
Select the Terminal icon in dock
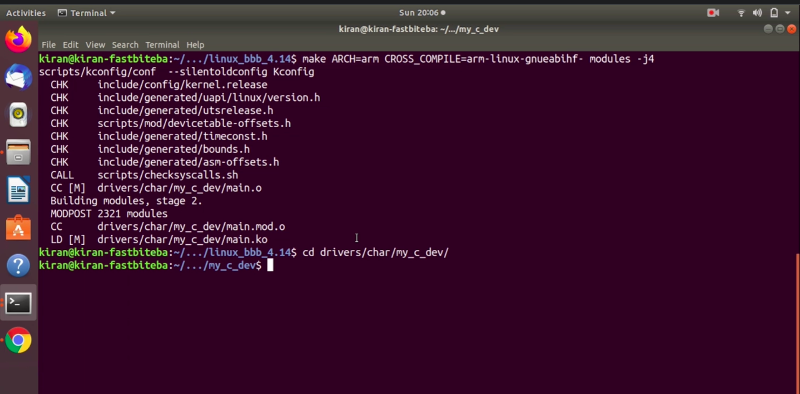18,303
